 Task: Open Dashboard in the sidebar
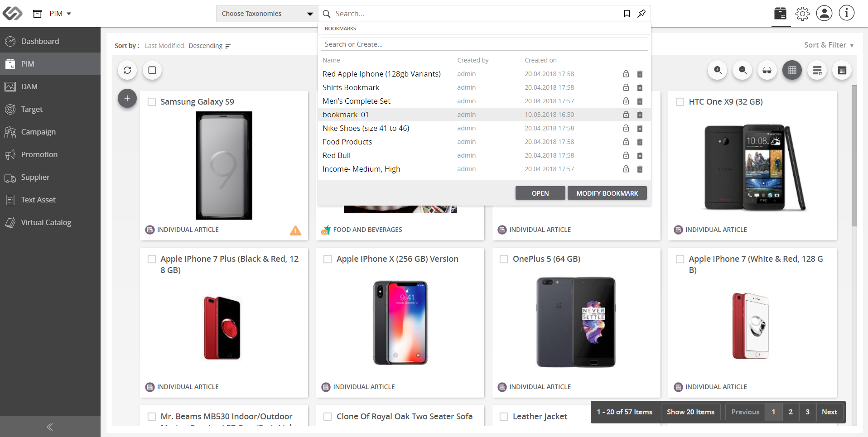[x=50, y=41]
